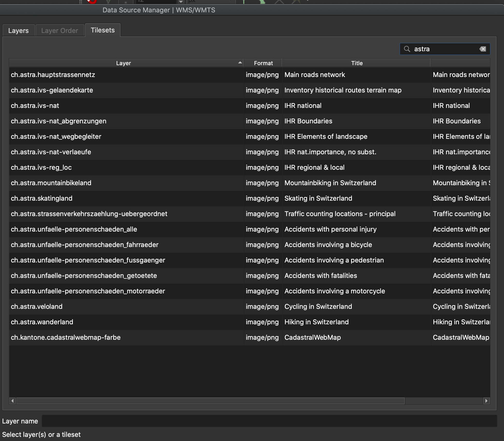
Task: Click the snapping magnet icon at top
Action: [x=92, y=2]
